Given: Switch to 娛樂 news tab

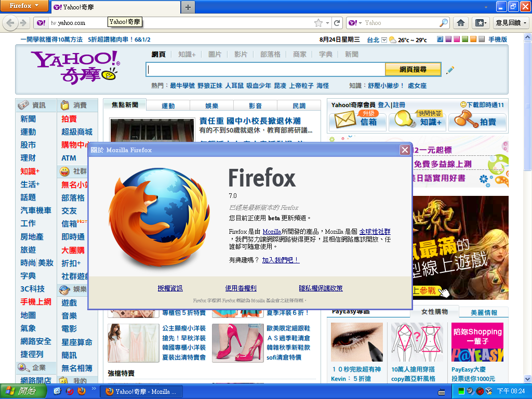Looking at the screenshot, I should [212, 106].
